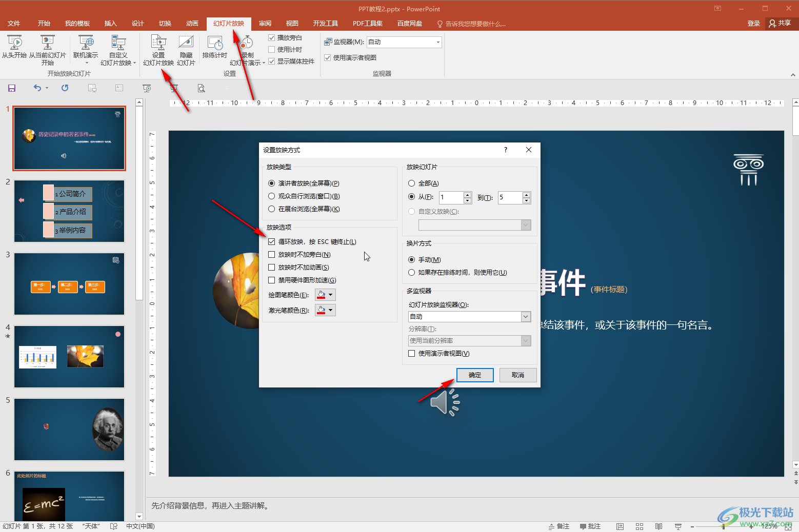Open the Insert (插入) tab
Image resolution: width=799 pixels, height=532 pixels.
tap(111, 24)
